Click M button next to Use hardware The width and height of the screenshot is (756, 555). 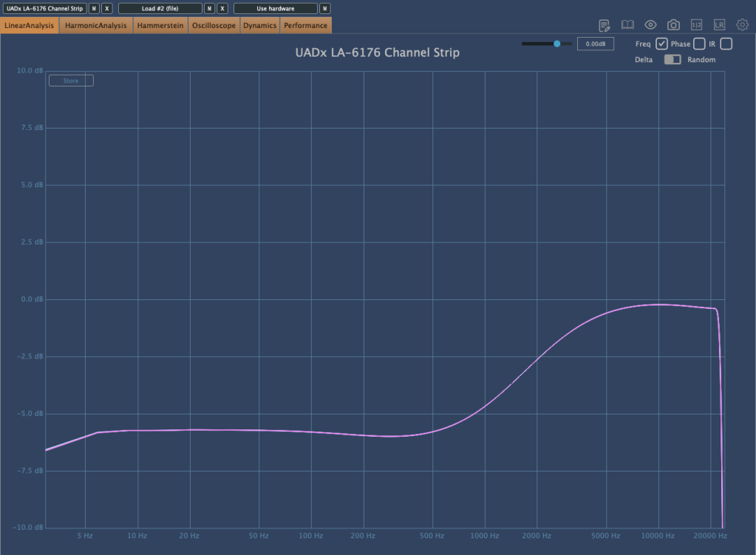[324, 9]
